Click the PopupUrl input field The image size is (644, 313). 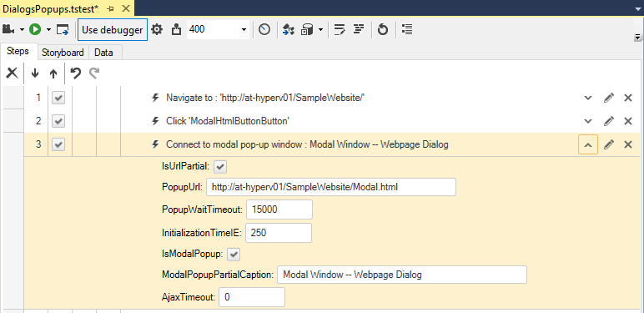tap(331, 187)
